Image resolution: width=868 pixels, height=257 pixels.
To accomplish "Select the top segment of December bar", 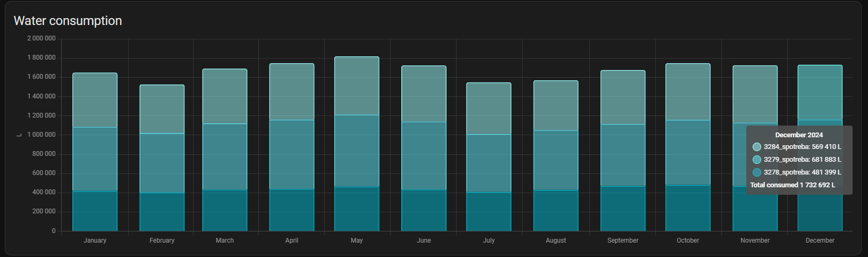I will pos(820,93).
